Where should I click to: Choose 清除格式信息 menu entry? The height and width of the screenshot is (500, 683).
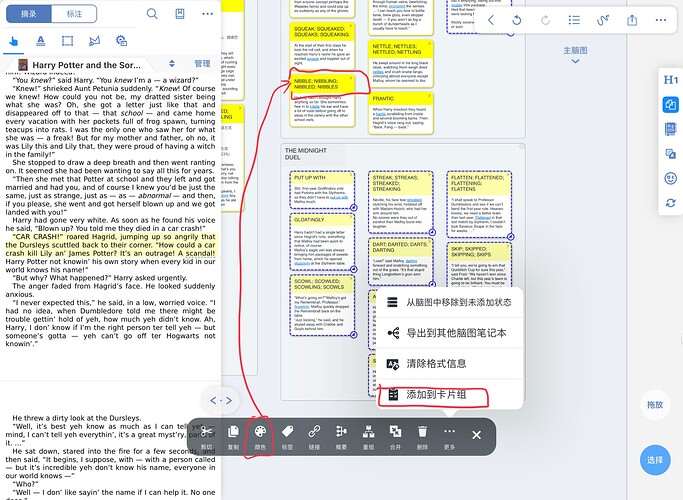[x=449, y=364]
